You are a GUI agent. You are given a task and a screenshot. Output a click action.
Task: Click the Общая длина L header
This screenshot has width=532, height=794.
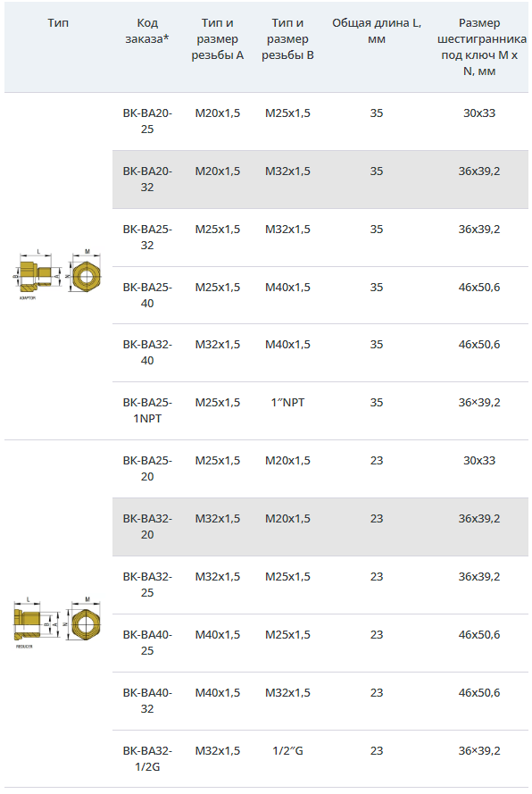377,31
